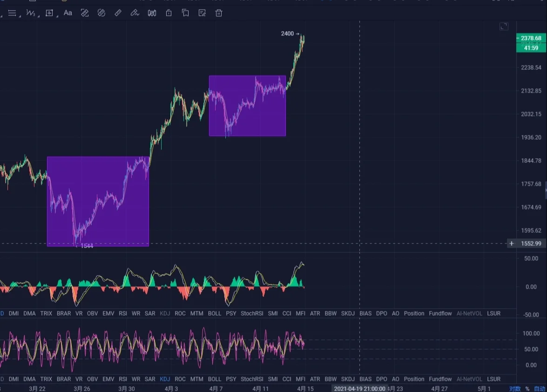547x392 pixels.
Task: Click the trash icon to delete drawings
Action: tap(219, 13)
